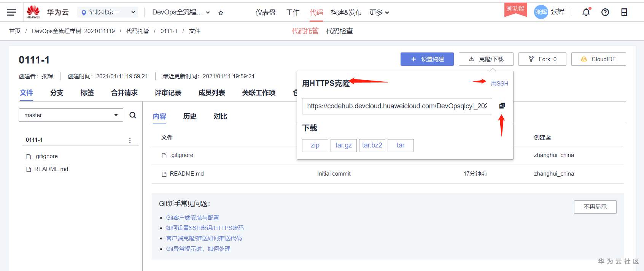Favorite the project with star icon
The image size is (644, 271).
pos(221,13)
